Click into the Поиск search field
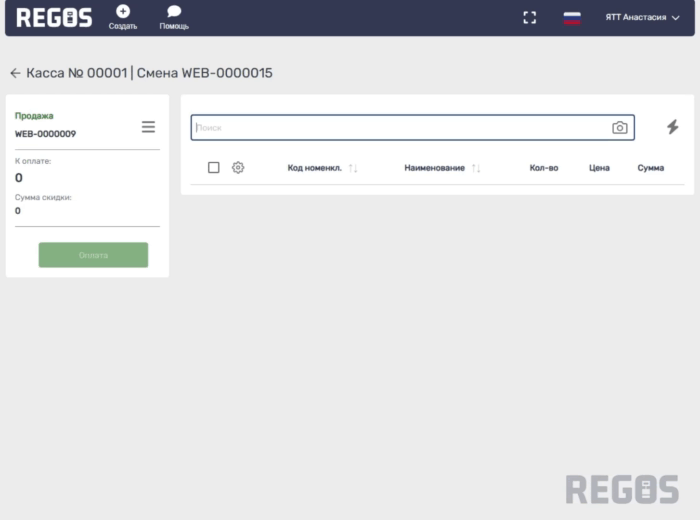Image resolution: width=700 pixels, height=520 pixels. 400,128
